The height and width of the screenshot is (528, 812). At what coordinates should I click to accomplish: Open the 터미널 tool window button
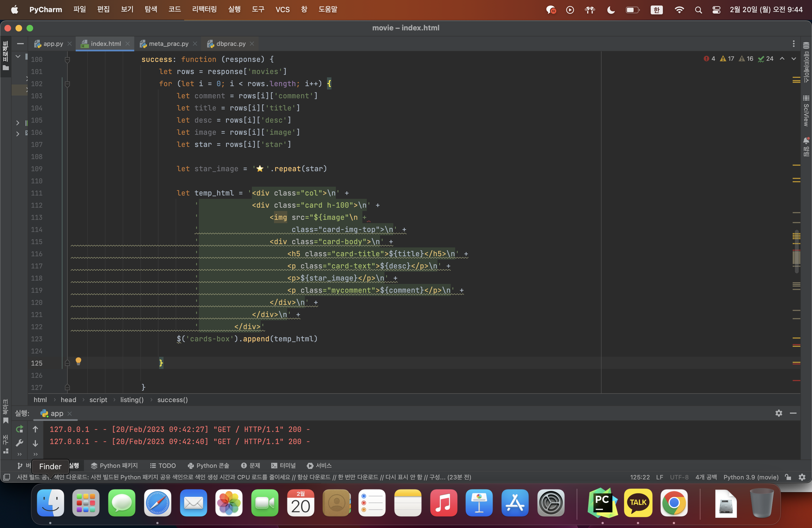pos(283,466)
